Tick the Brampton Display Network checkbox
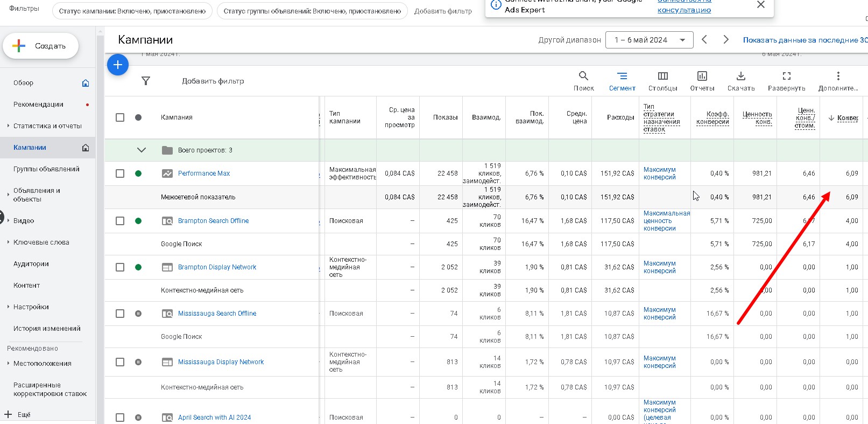 point(120,267)
